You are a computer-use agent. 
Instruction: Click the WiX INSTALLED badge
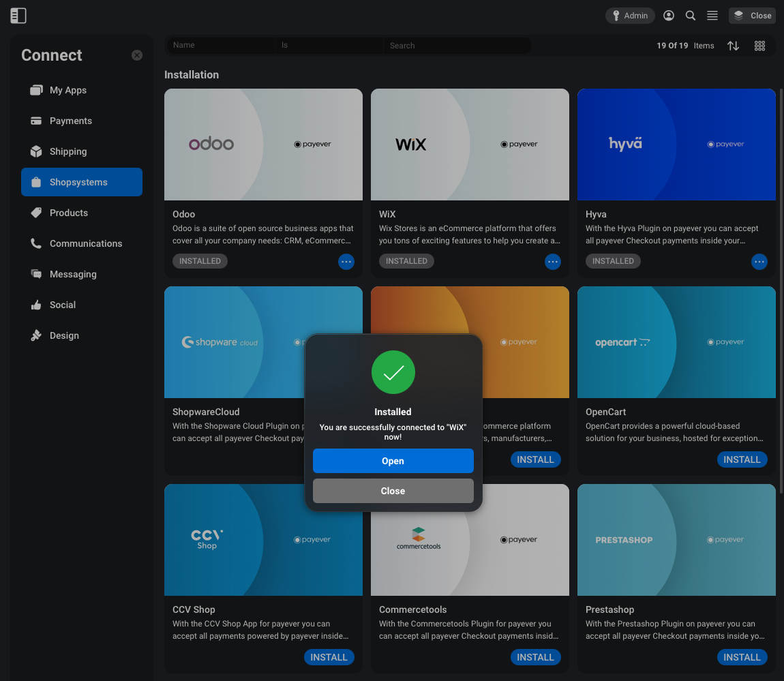406,261
